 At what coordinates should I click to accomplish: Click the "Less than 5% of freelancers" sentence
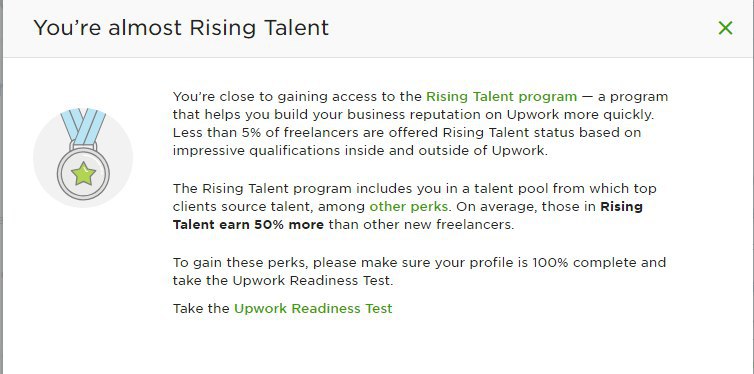(407, 133)
